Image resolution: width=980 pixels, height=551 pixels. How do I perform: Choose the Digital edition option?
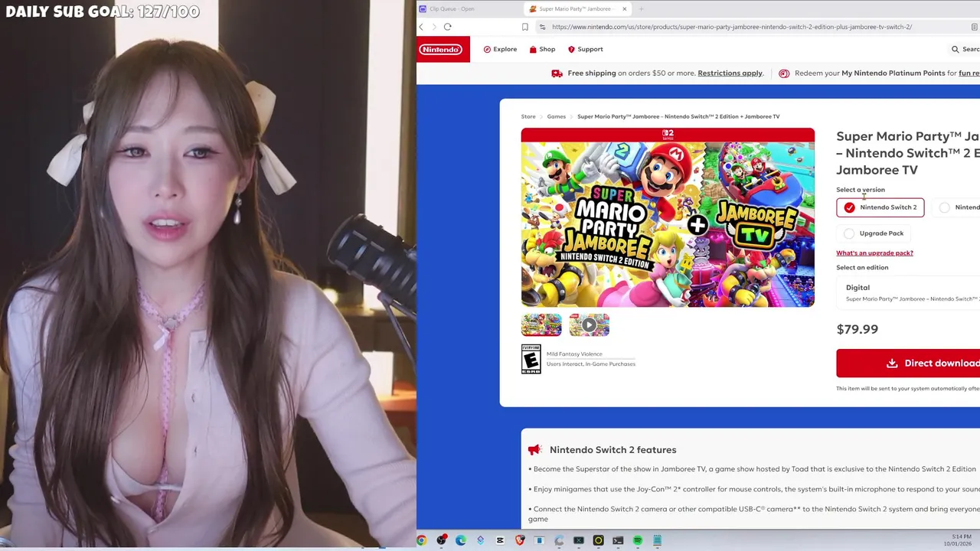point(908,292)
